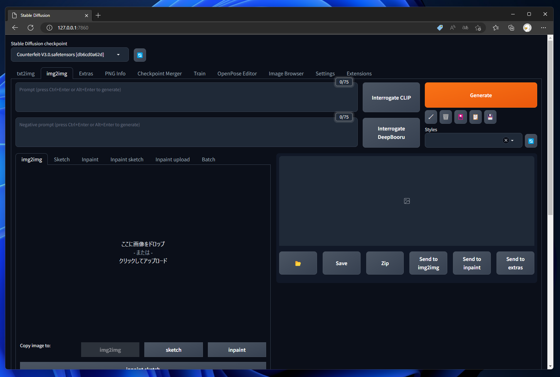This screenshot has height=377, width=560.
Task: Expand the Styles dropdown arrow
Action: (x=512, y=141)
